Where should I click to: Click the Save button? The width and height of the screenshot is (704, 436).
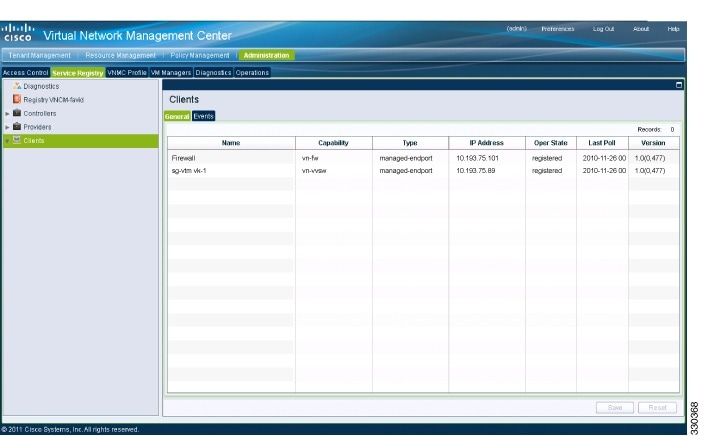615,407
